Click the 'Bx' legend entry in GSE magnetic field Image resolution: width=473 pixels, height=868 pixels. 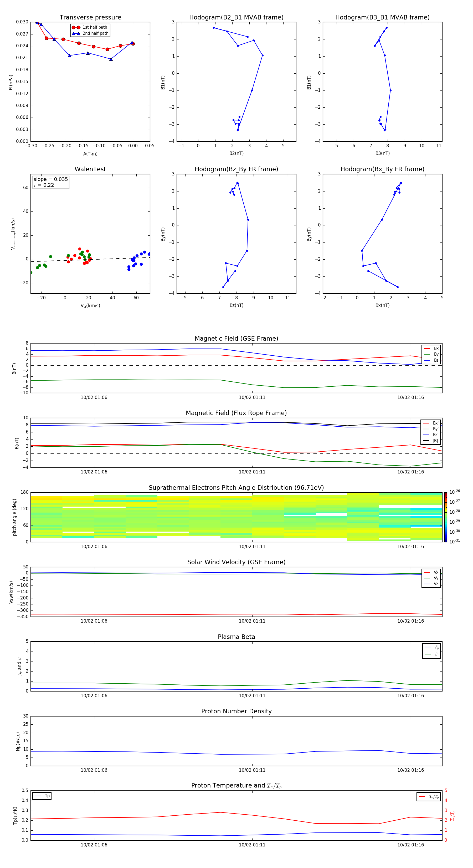(431, 349)
